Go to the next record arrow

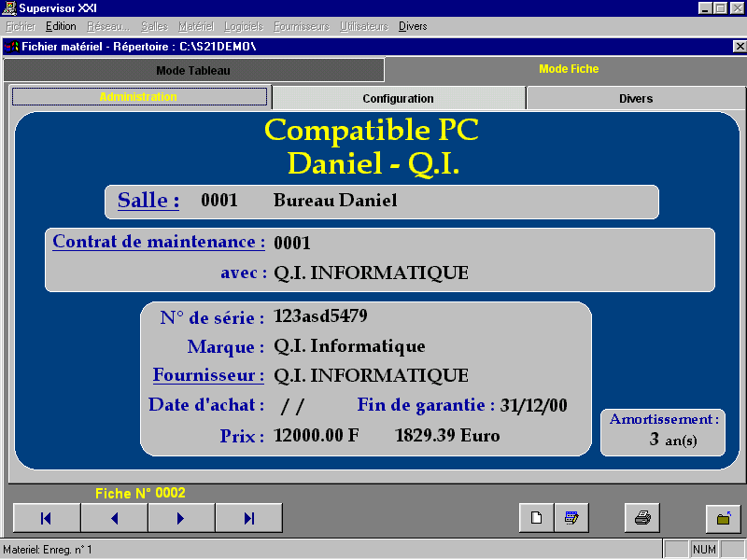coord(181,518)
